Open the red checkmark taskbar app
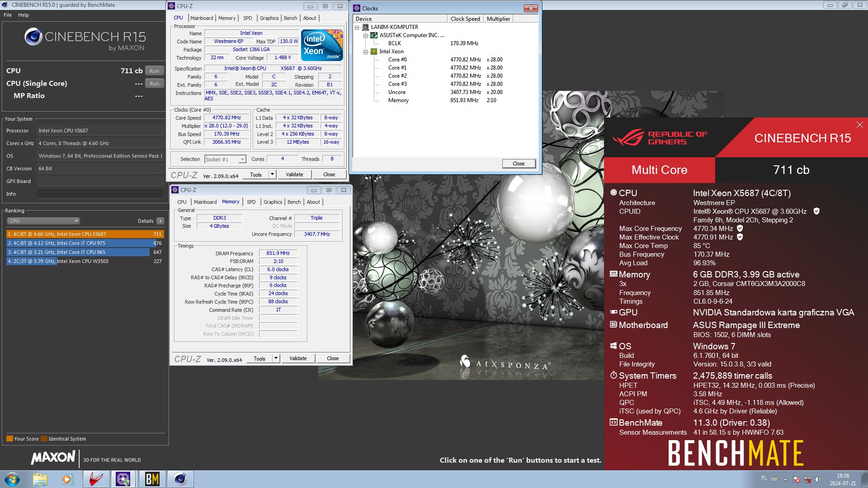868x488 pixels. (x=95, y=479)
